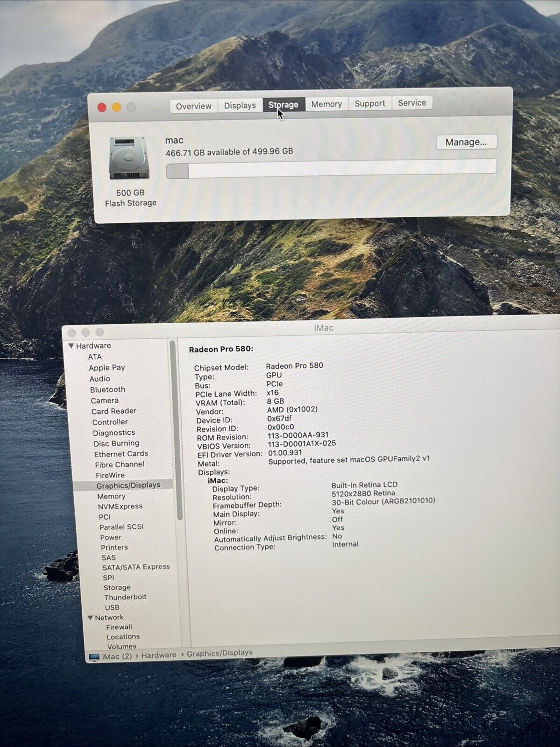Open the Support tab
560x747 pixels.
(x=370, y=103)
